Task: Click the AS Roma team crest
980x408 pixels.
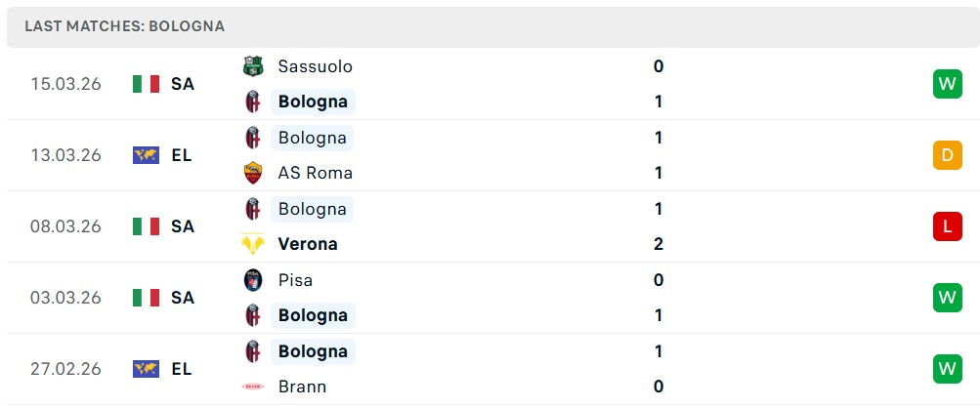Action: [x=253, y=173]
